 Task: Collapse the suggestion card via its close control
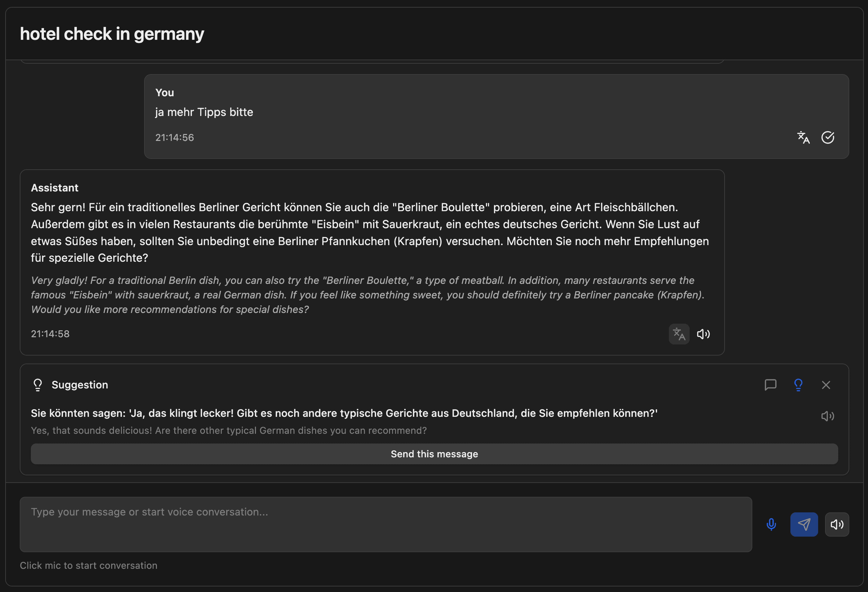coord(826,385)
